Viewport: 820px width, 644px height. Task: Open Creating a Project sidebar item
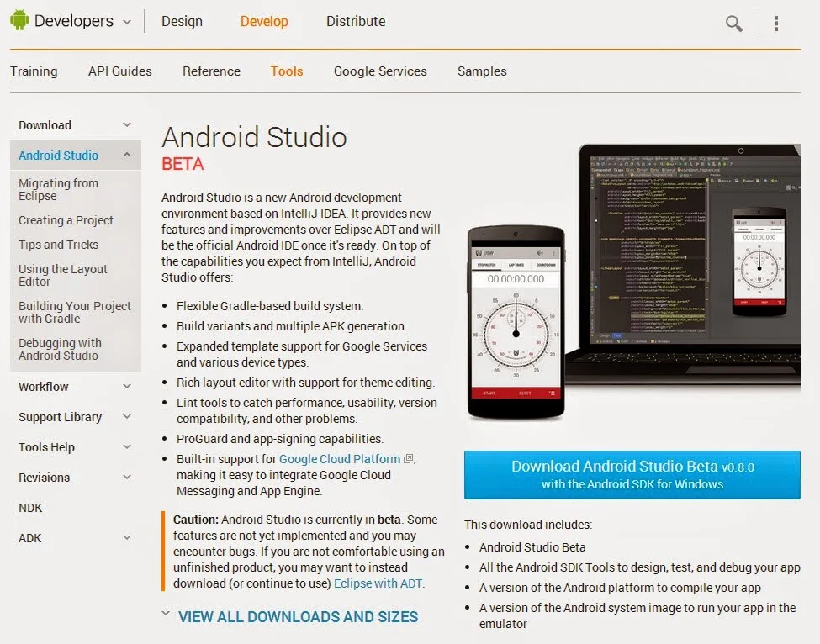[x=66, y=220]
